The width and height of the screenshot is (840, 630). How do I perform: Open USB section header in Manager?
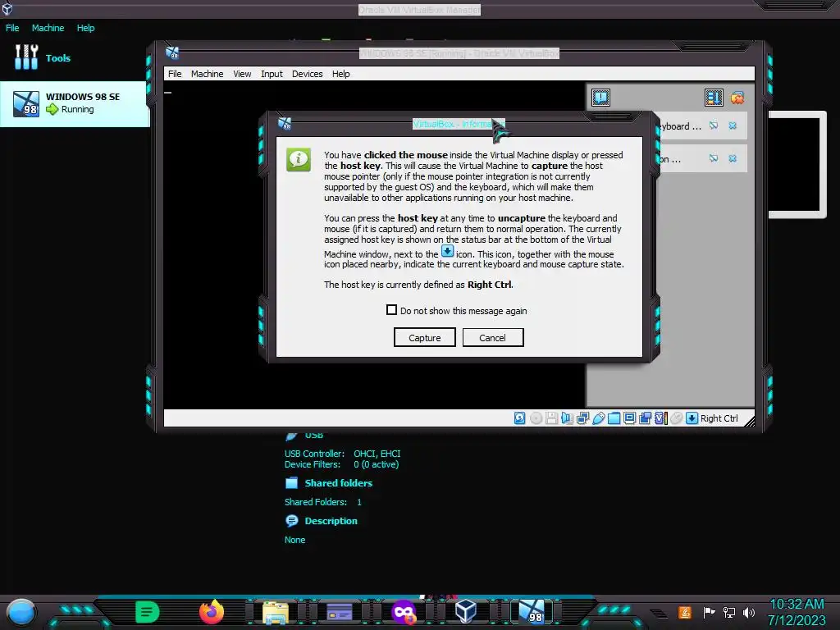(x=314, y=435)
